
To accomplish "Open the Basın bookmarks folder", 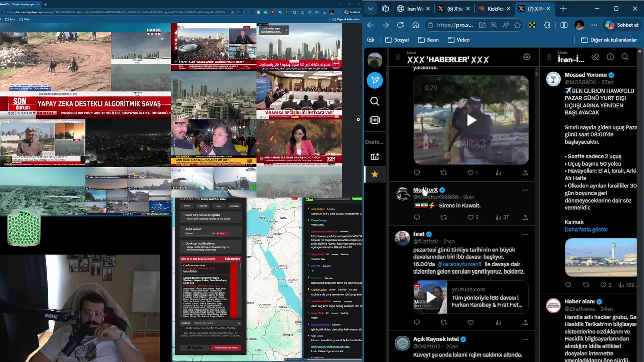I will coord(428,40).
